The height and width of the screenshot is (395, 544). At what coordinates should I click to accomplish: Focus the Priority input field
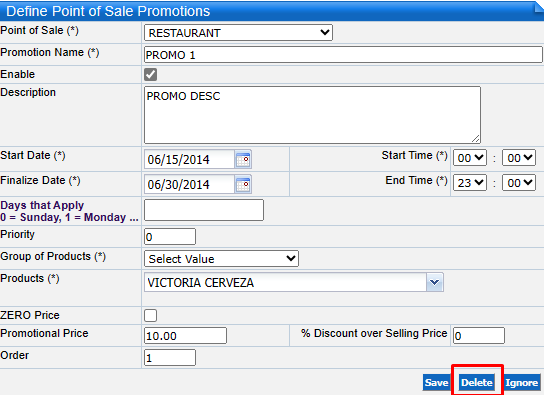pos(170,237)
